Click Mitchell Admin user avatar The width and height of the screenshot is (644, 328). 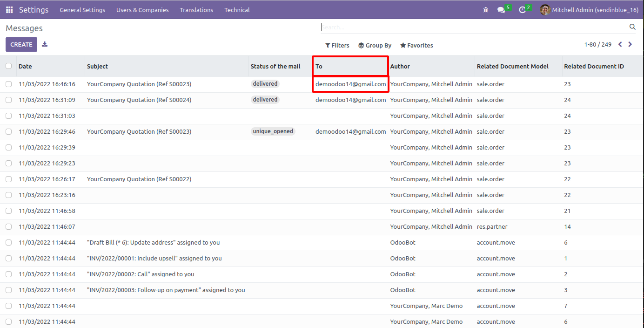[x=545, y=10]
